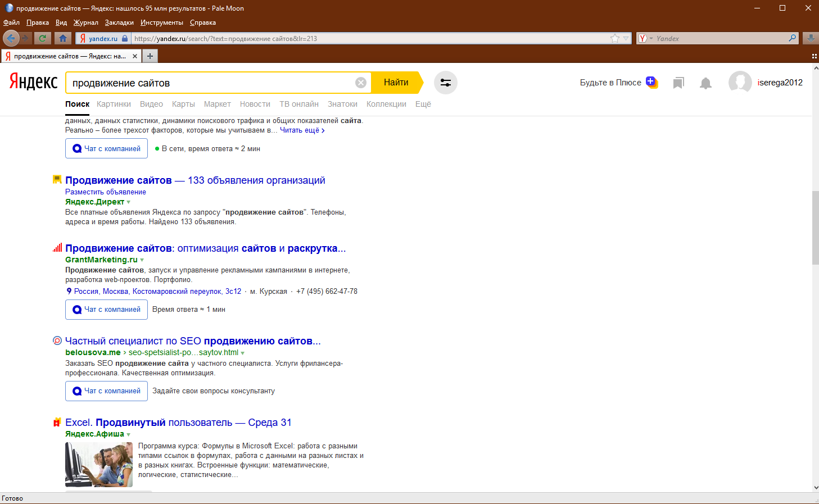Expand the belousova.me result arrow menu
The image size is (819, 504).
[x=243, y=353]
